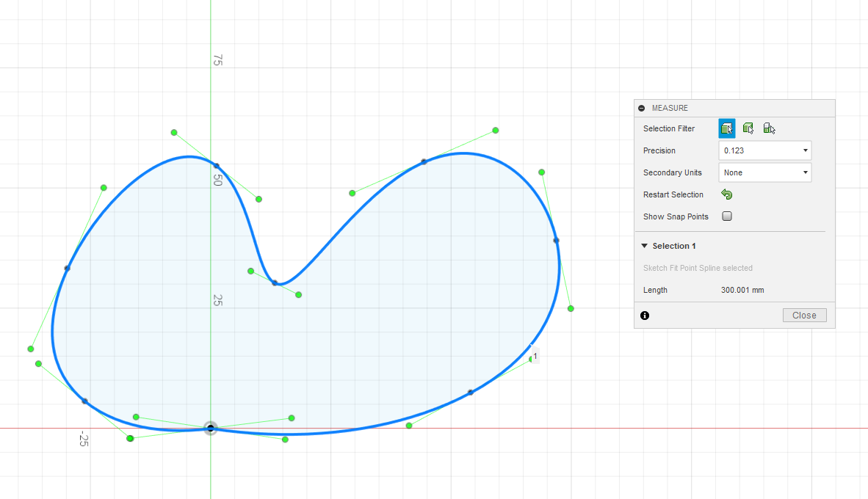Click the 75 axis label
The image size is (868, 499).
pyautogui.click(x=217, y=60)
